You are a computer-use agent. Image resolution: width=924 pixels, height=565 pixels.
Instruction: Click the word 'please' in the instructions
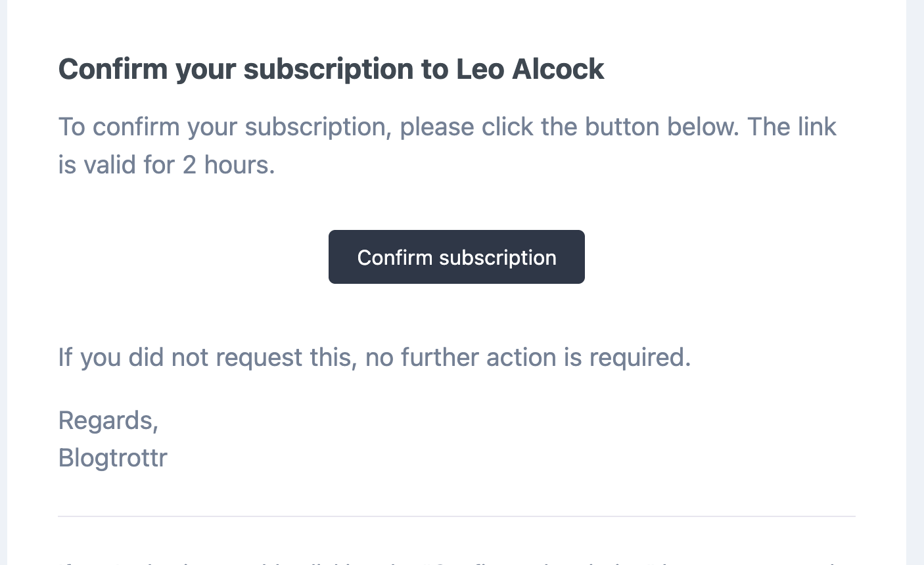point(436,127)
